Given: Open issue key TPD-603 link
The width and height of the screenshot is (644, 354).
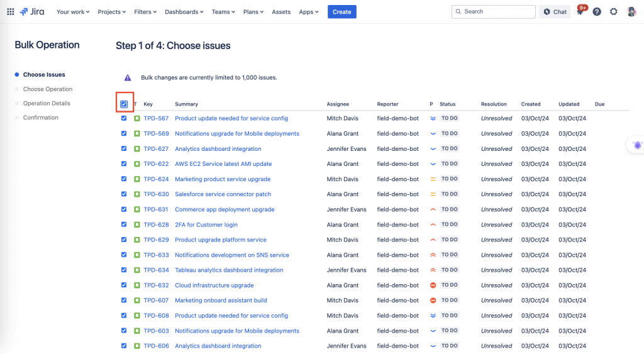Looking at the screenshot, I should click(156, 331).
